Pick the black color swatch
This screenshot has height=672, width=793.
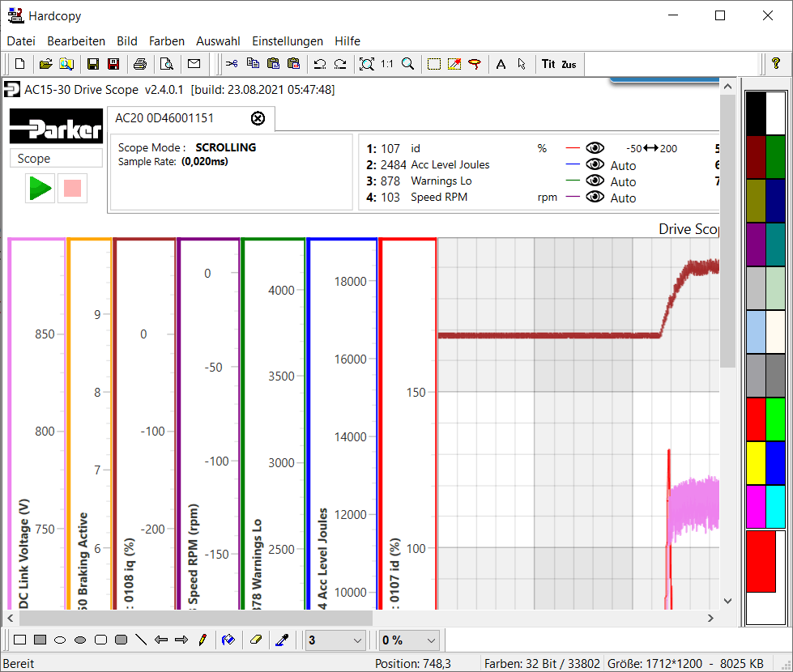tap(756, 113)
